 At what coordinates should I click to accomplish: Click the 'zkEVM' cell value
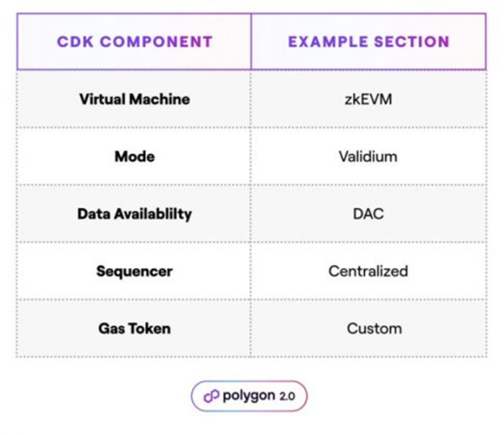click(368, 99)
